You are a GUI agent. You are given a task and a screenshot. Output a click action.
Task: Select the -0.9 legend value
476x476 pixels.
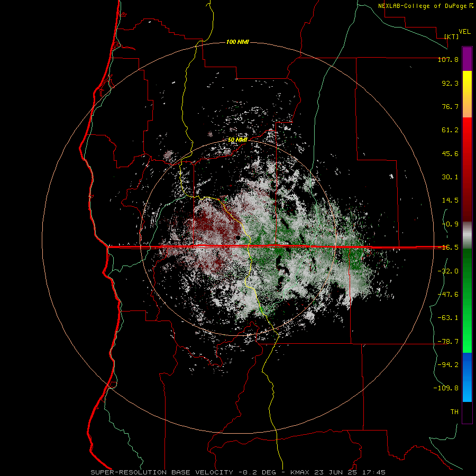point(450,224)
